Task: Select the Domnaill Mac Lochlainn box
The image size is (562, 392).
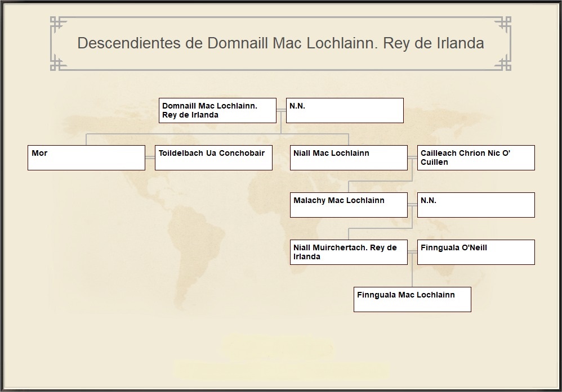Action: tap(217, 110)
